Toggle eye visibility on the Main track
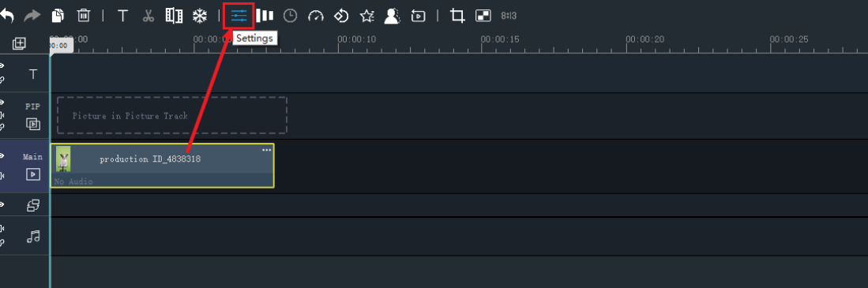Screen dimensions: 868x288 (x=2, y=155)
